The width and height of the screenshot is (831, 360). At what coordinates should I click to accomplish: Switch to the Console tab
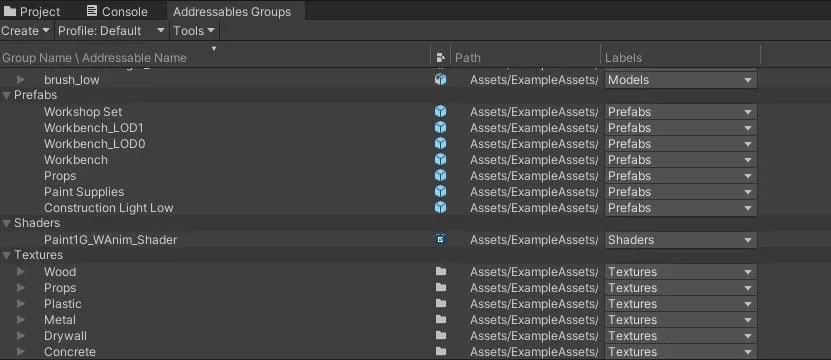(x=117, y=11)
